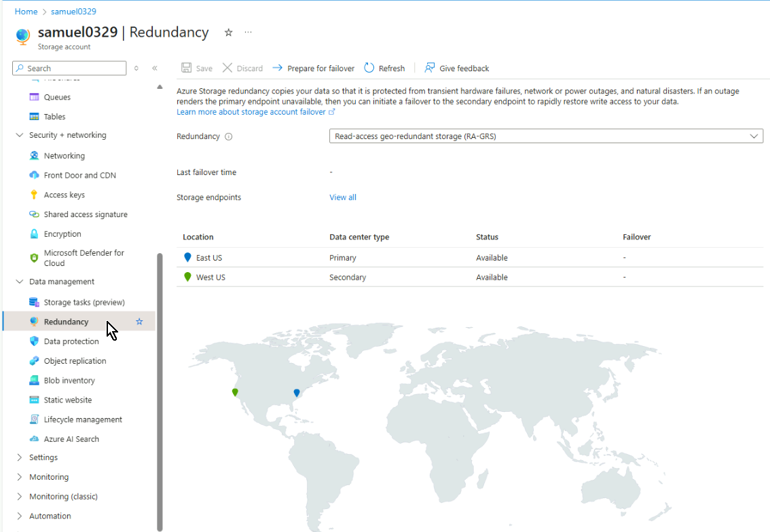Open the Redundancy type dropdown
The width and height of the screenshot is (770, 532).
pyautogui.click(x=546, y=136)
